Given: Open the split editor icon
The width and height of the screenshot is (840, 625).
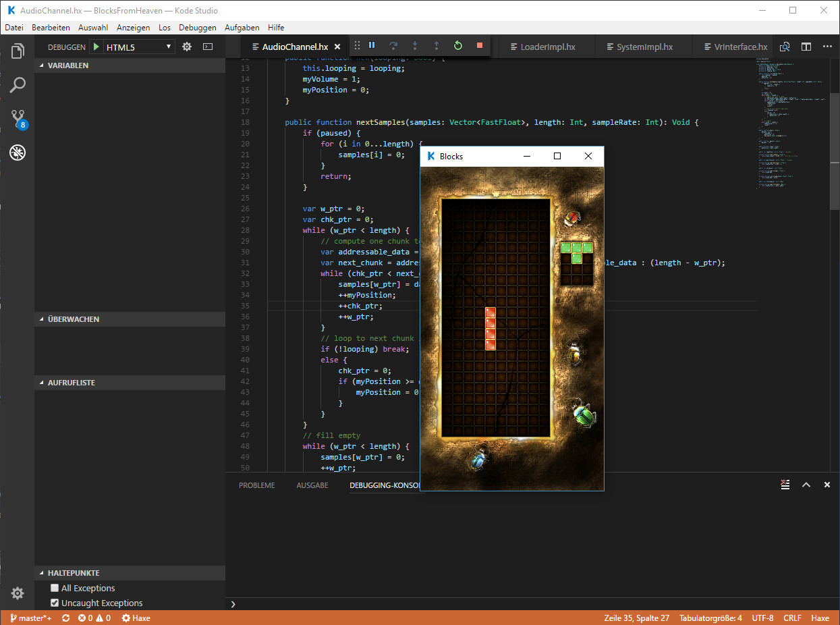Looking at the screenshot, I should tap(806, 47).
